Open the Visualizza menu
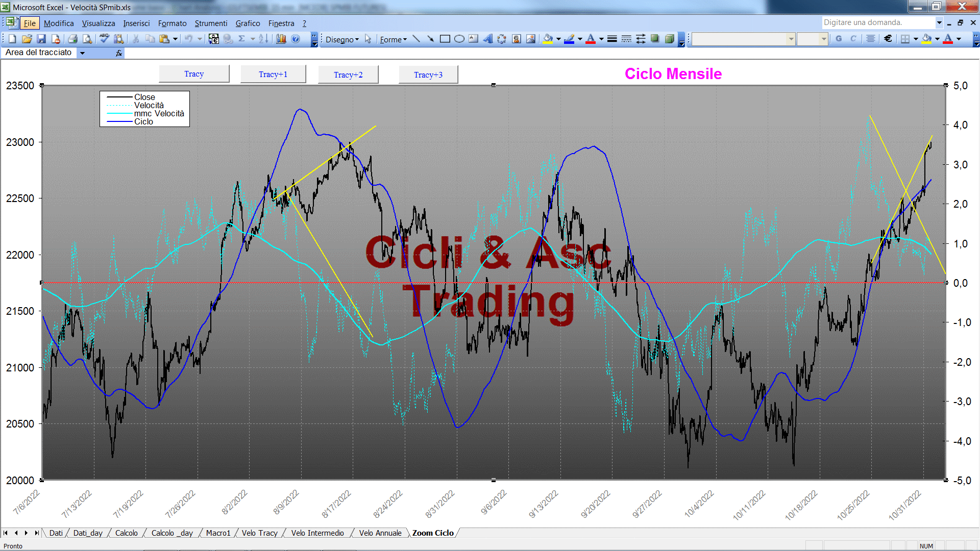Screen dimensions: 980x551 pyautogui.click(x=99, y=23)
